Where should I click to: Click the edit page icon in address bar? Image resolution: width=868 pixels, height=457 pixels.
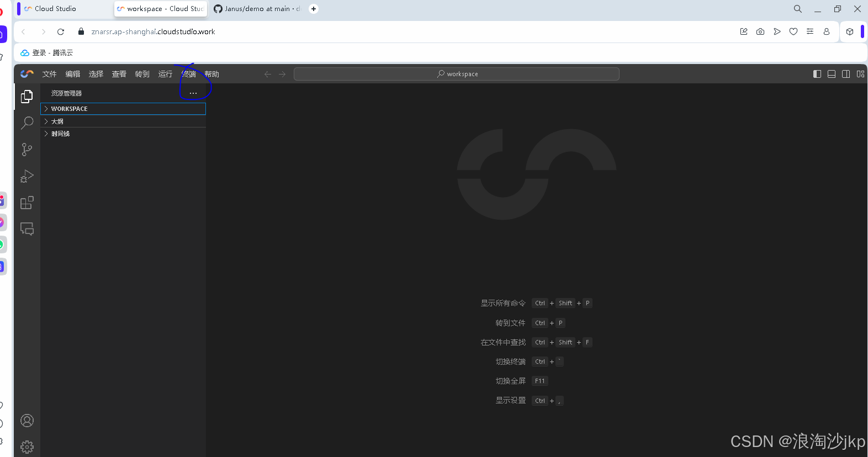[x=744, y=31]
